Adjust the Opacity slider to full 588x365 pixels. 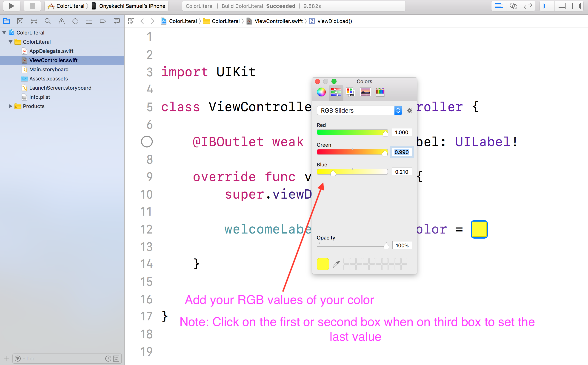coord(386,245)
